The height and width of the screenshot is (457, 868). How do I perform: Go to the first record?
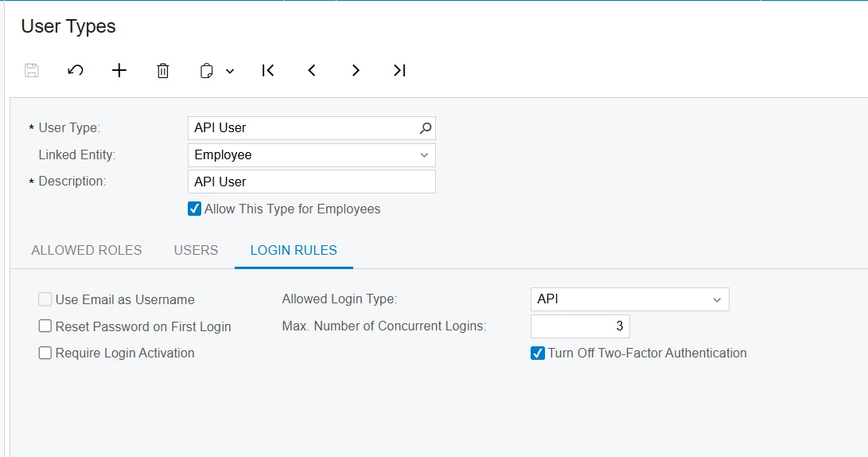(x=268, y=70)
